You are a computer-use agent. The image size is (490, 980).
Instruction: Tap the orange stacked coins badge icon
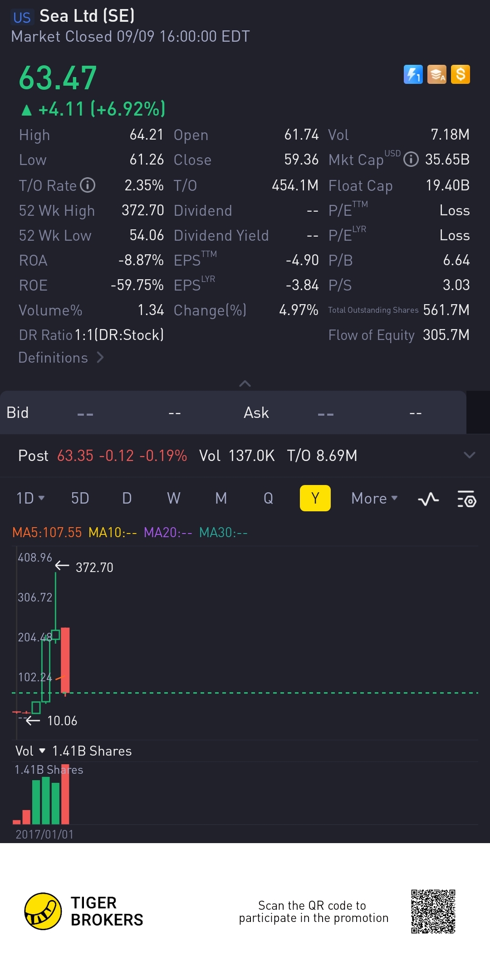tap(436, 74)
